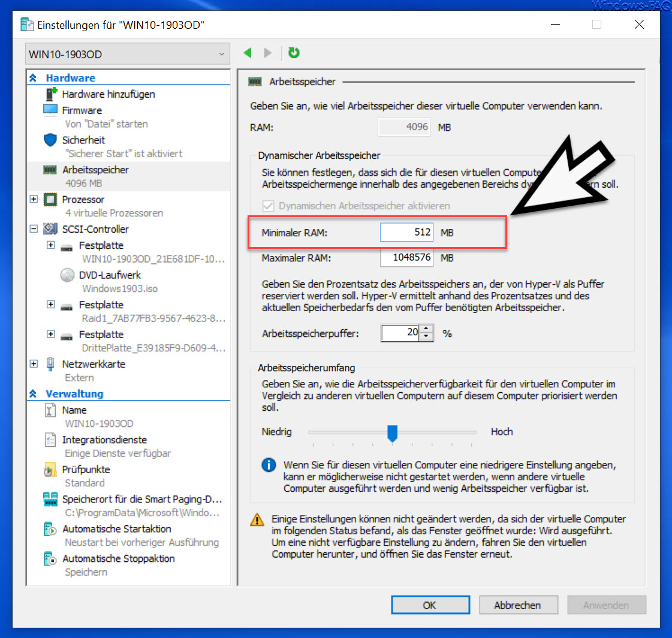Click the Prüfpunkte icon

click(x=50, y=470)
